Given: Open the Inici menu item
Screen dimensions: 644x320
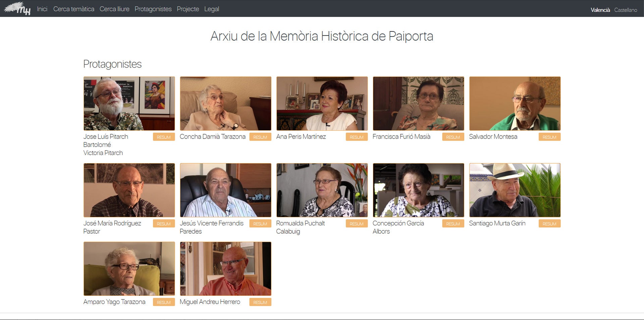Looking at the screenshot, I should [x=42, y=9].
